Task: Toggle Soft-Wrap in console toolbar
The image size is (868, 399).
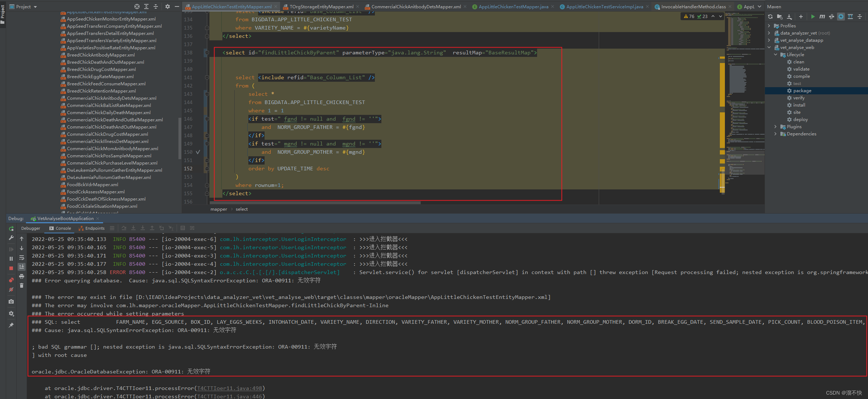Action: tap(22, 258)
